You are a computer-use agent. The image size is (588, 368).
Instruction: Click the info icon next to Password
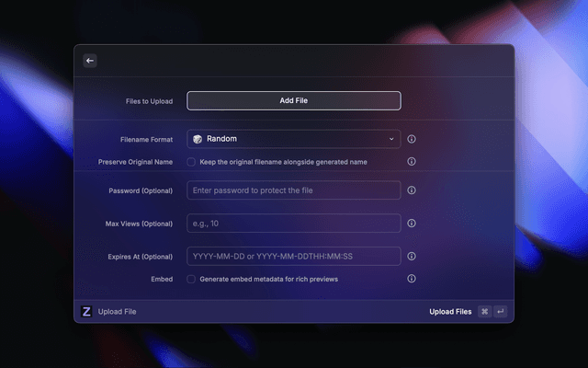click(x=412, y=190)
